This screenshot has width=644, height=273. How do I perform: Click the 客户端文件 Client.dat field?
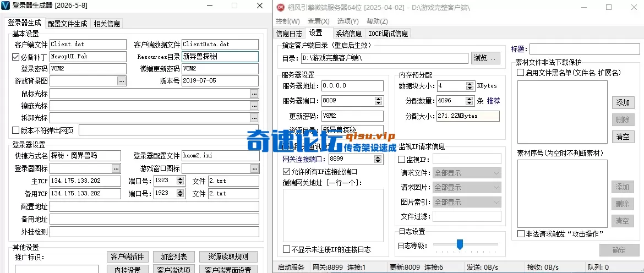click(88, 45)
